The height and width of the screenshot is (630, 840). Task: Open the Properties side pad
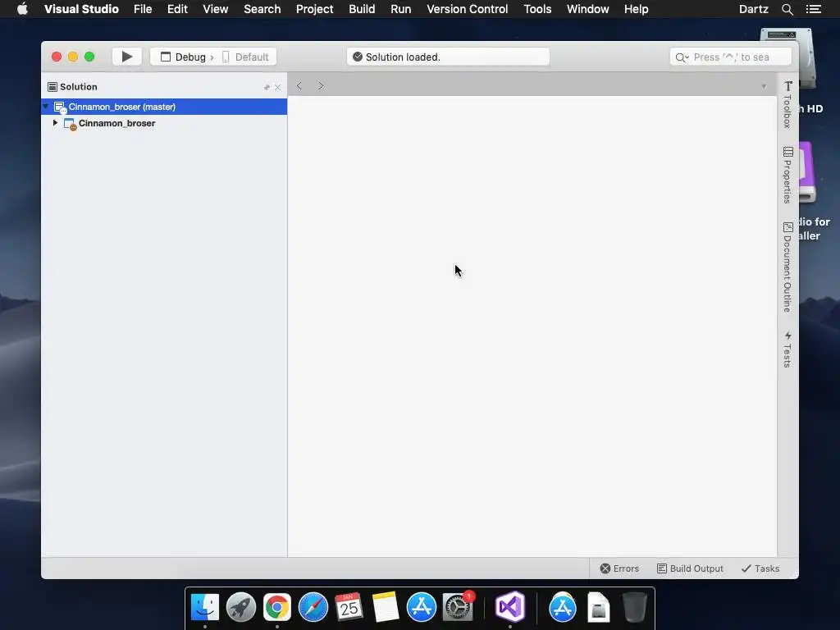point(787,176)
